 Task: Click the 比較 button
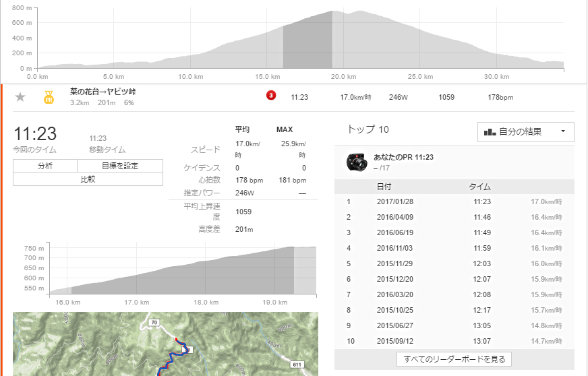coord(88,179)
